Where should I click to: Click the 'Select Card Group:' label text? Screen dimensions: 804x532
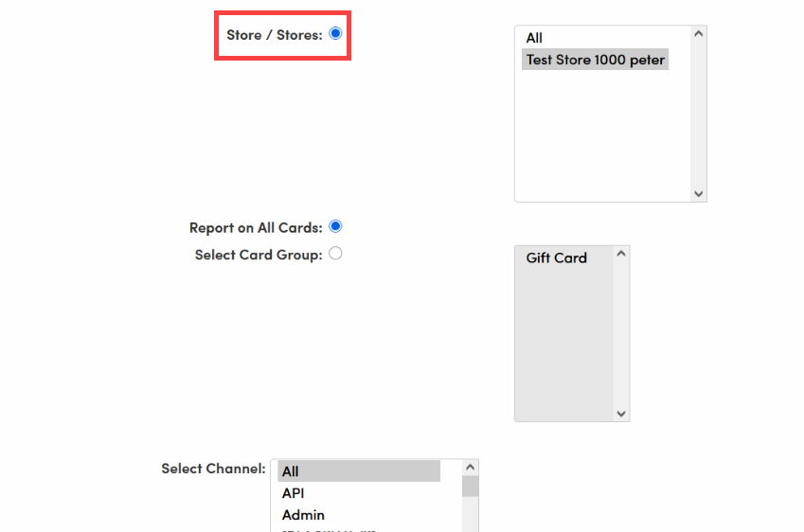pos(259,255)
